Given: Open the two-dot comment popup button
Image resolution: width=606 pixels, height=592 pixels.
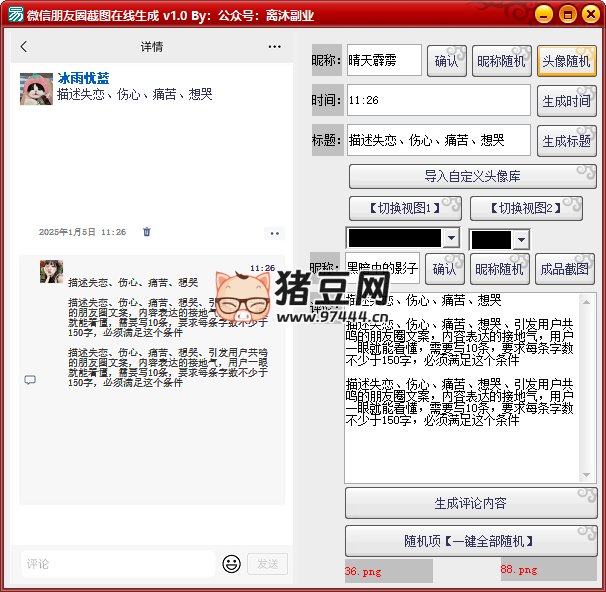Looking at the screenshot, I should click(x=275, y=233).
